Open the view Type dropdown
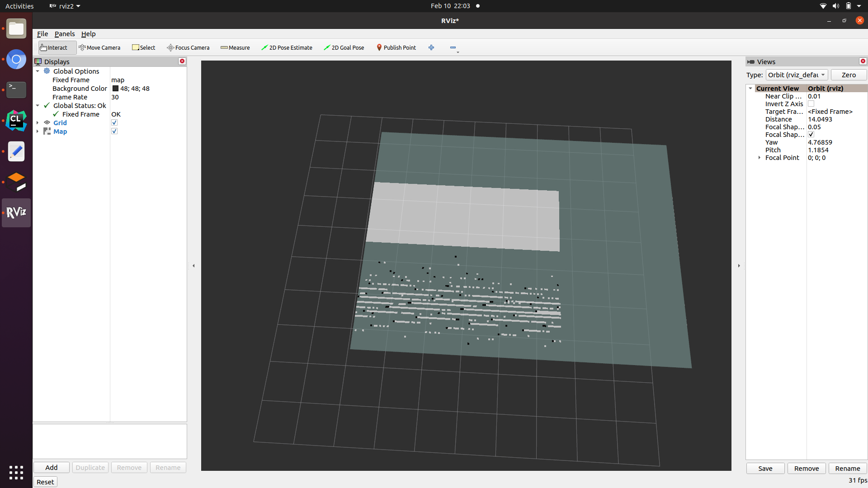The width and height of the screenshot is (868, 488). pos(797,75)
